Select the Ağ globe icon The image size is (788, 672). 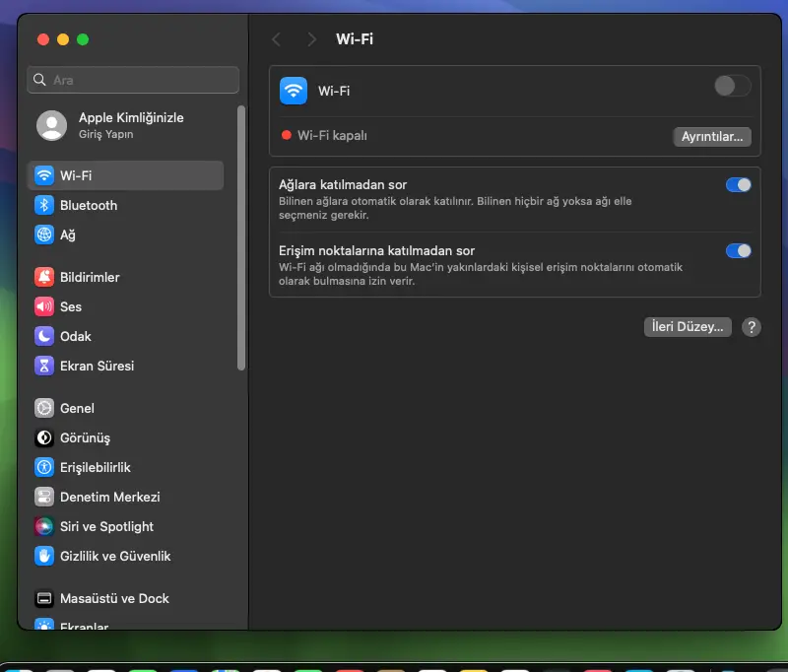click(x=44, y=235)
